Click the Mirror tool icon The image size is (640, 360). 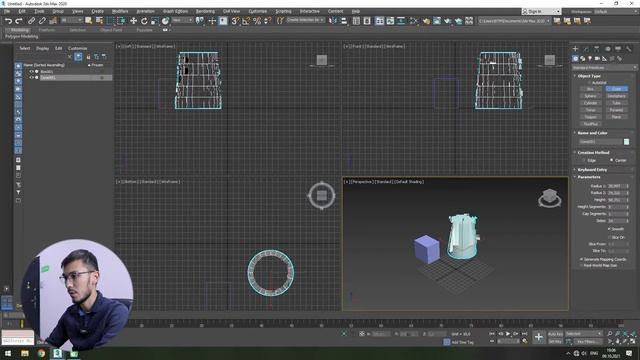333,21
